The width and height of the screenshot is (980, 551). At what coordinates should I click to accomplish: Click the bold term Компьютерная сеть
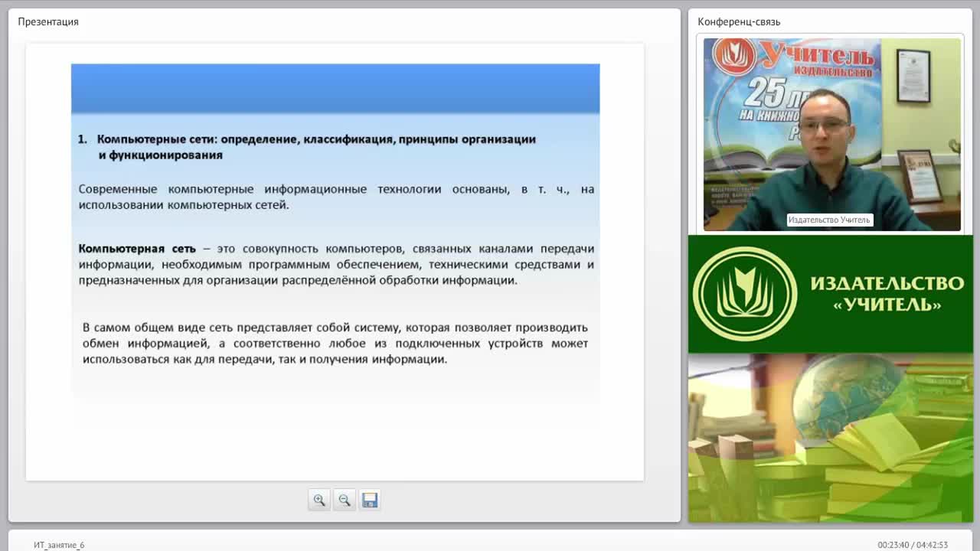tap(137, 249)
